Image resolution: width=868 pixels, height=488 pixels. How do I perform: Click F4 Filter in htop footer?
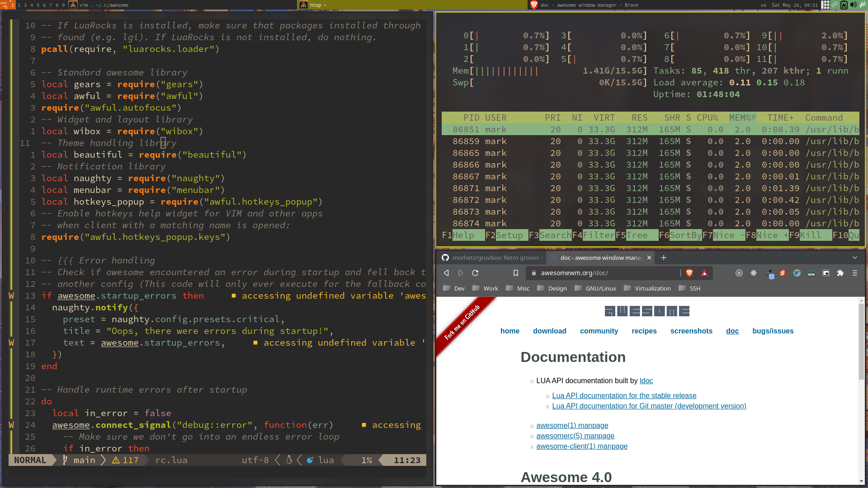pos(593,235)
